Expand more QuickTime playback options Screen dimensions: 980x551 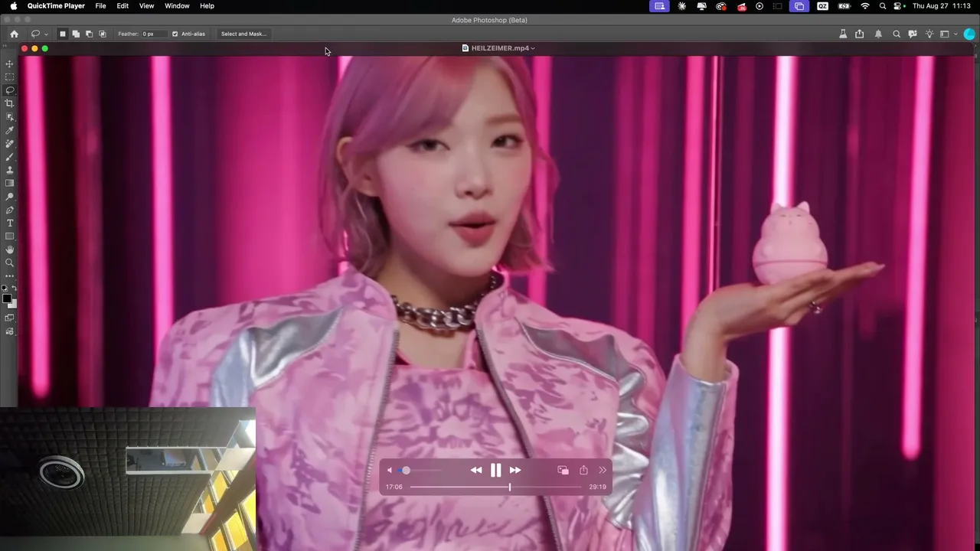(603, 470)
